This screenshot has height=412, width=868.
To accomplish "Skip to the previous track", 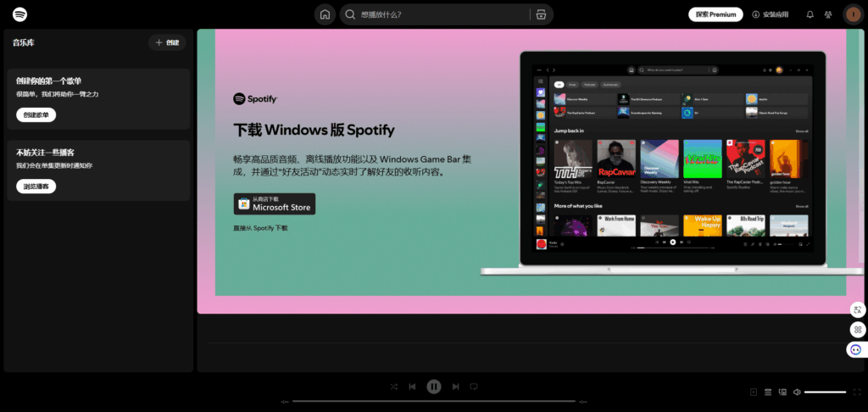I will pyautogui.click(x=413, y=387).
